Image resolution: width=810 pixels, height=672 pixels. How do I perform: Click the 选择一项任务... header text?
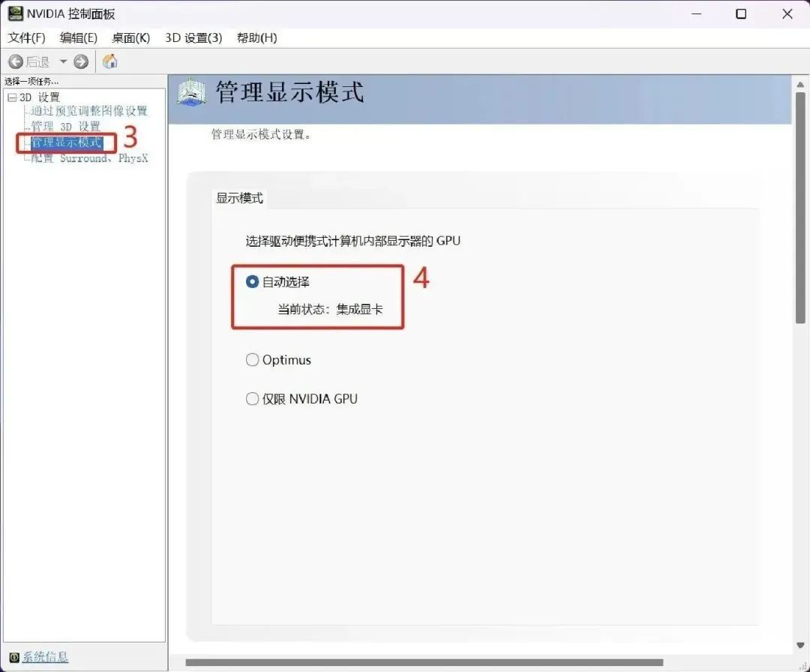point(31,81)
